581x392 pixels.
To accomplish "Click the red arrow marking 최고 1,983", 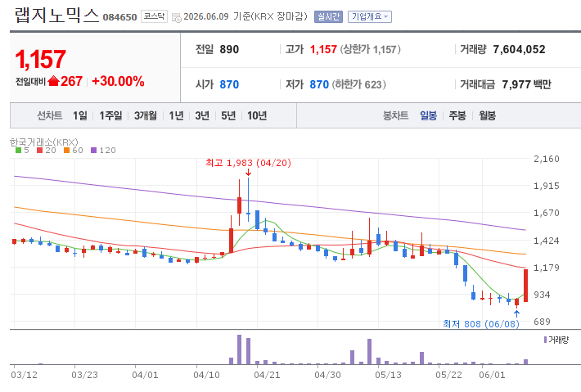I will pos(248,172).
